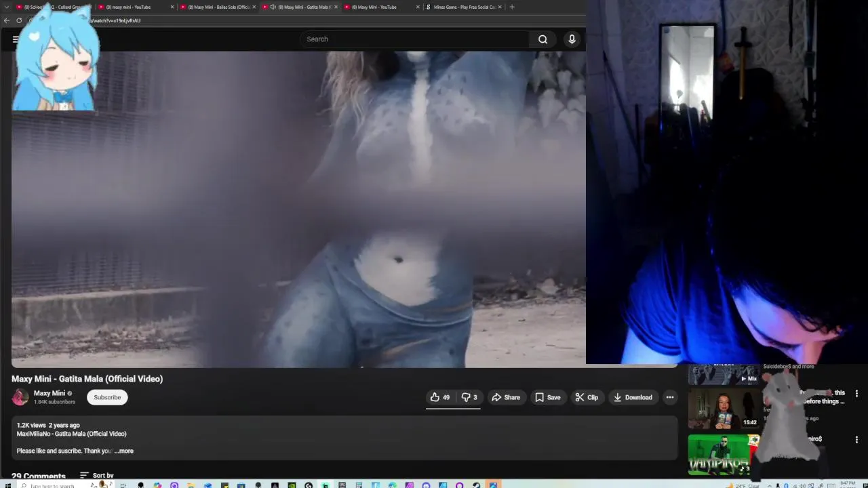Screen dimensions: 868x488
Task: Open the taskbar clock
Action: click(848, 485)
